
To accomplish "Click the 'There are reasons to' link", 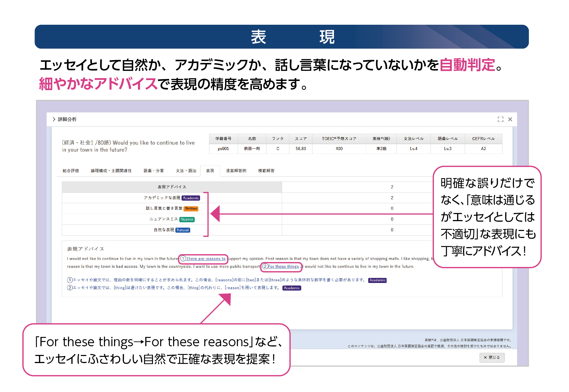I will (x=206, y=259).
